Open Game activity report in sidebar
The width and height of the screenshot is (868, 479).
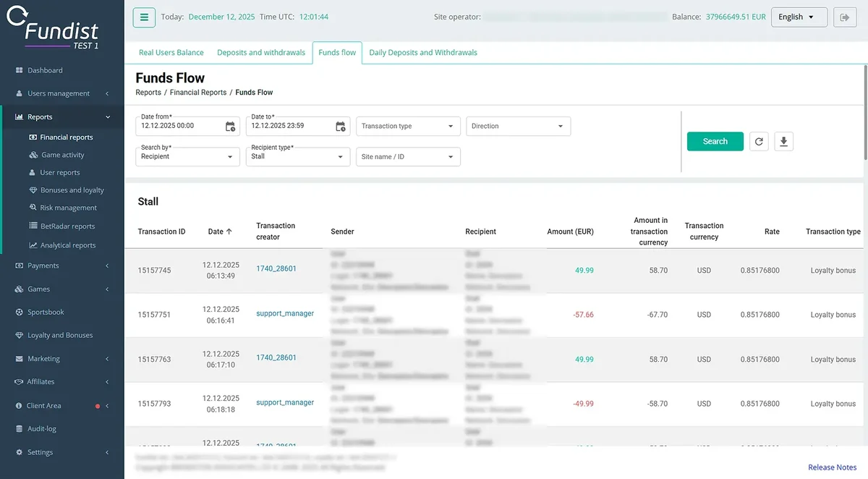[x=62, y=155]
